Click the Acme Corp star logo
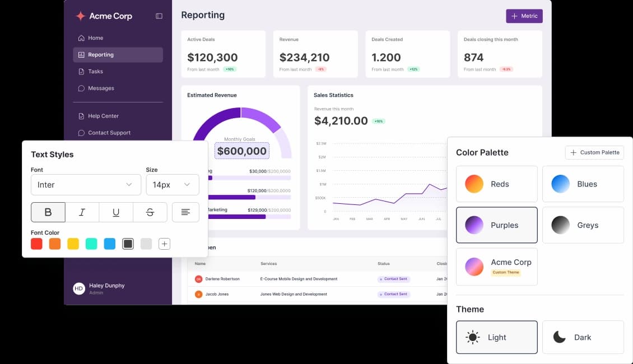Screen dimensions: 633x364 pos(81,16)
